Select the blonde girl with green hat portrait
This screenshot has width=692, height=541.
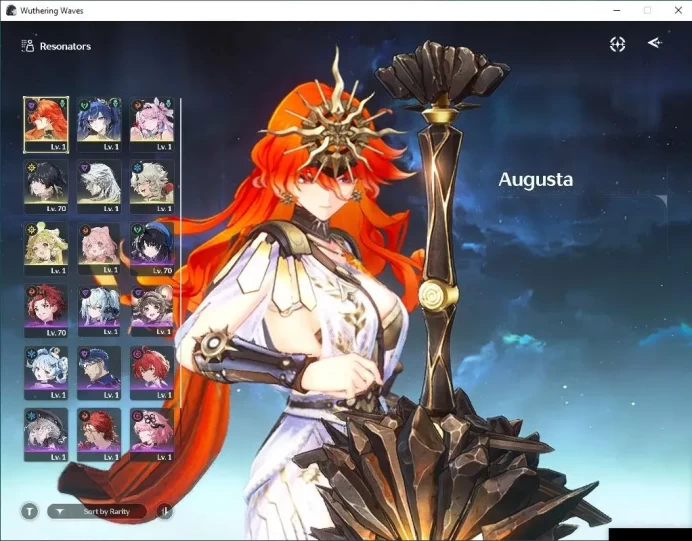click(x=46, y=249)
